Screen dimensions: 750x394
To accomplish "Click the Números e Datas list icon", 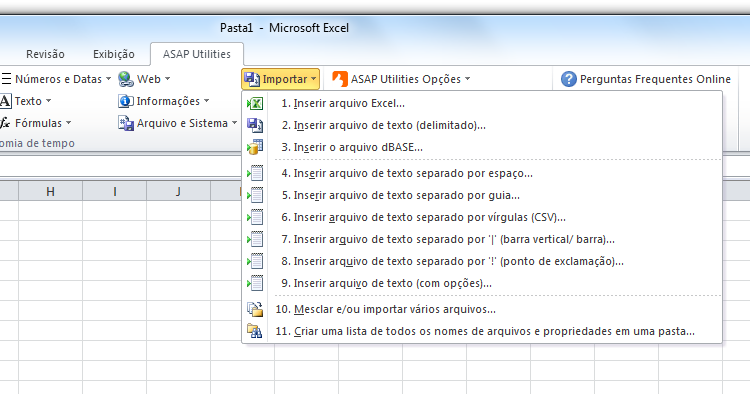I will click(x=6, y=79).
